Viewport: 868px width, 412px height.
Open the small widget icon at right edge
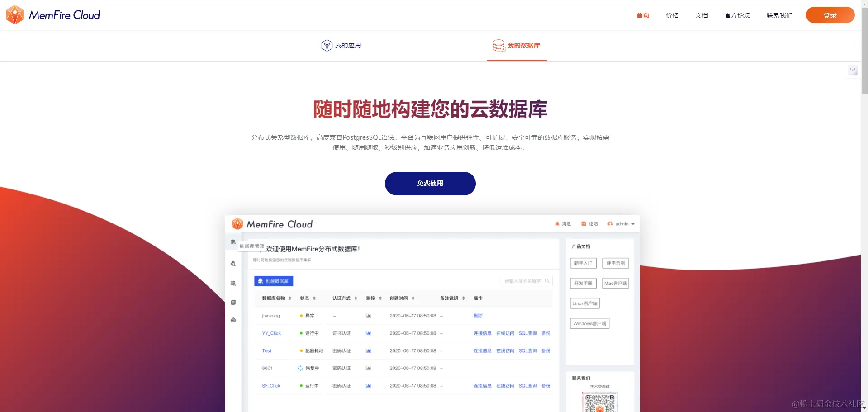[852, 71]
